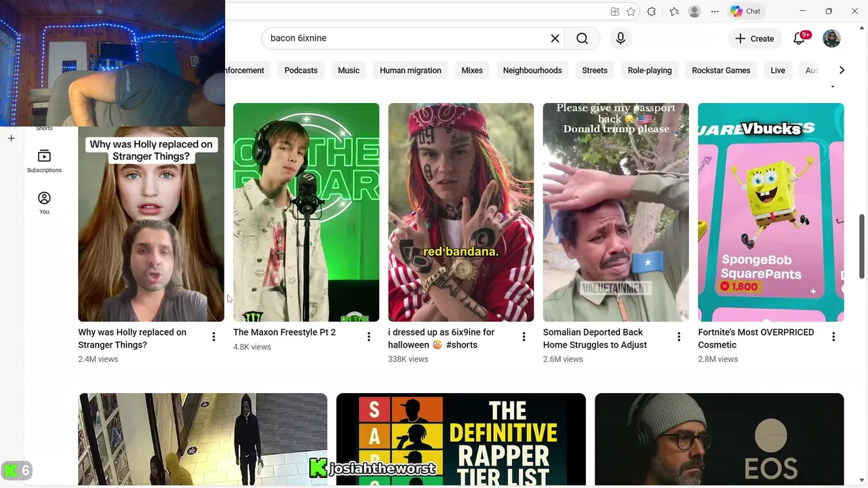Image resolution: width=868 pixels, height=488 pixels.
Task: Click the 2.8M views text
Action: tap(718, 359)
